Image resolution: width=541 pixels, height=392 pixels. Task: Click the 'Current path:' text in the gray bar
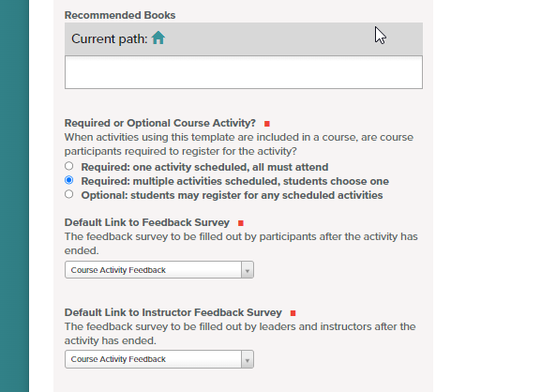pos(110,38)
